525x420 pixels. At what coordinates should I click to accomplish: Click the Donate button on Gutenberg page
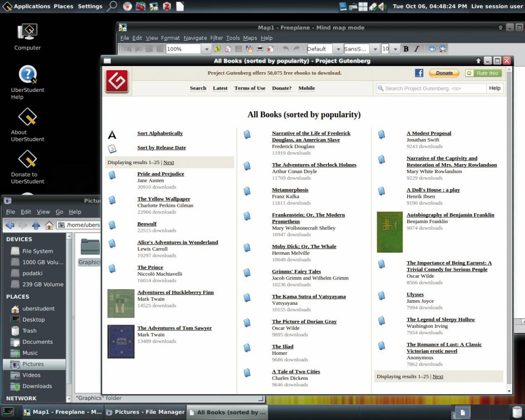pos(444,73)
